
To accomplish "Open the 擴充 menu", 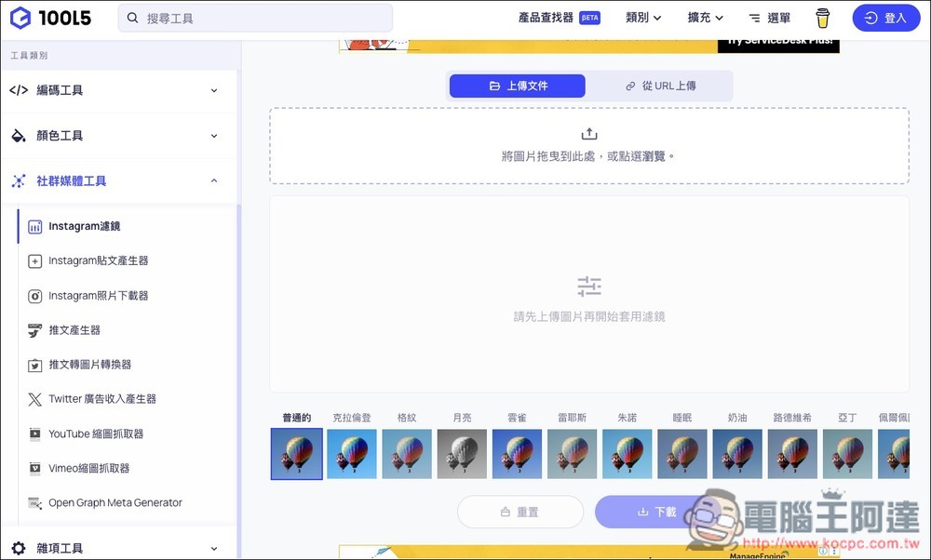I will [704, 17].
